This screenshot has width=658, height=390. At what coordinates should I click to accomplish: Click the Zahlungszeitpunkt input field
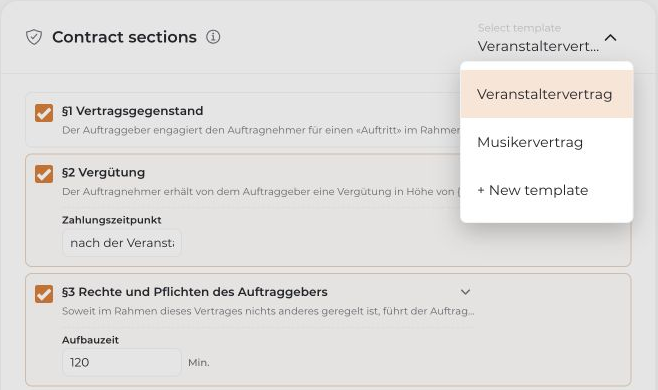[122, 243]
